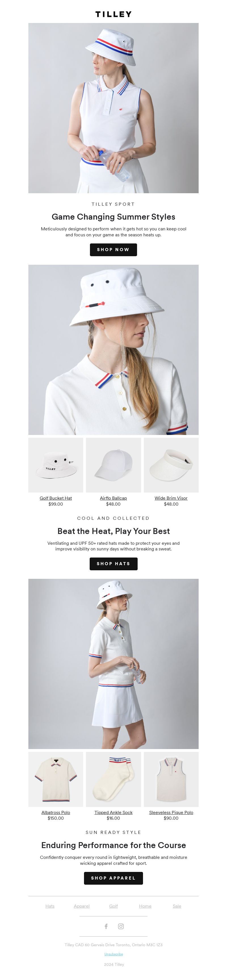Click the SHOP HATS button
Screen dimensions: 227x980
click(113, 563)
